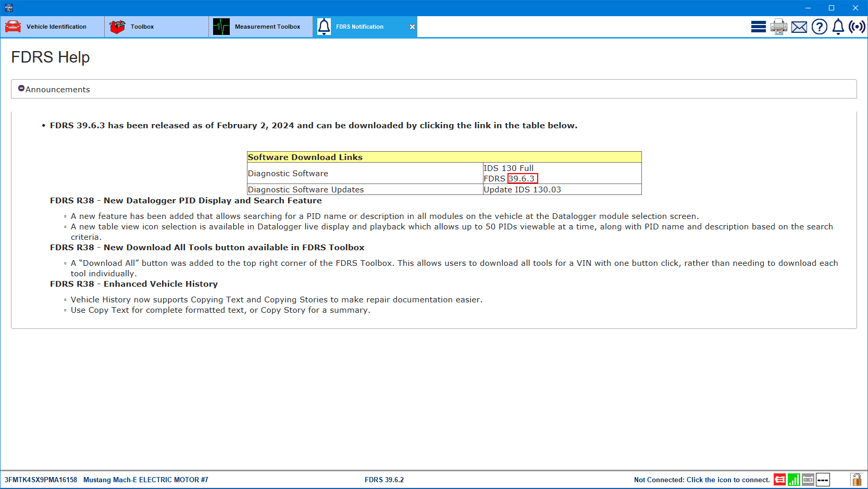Screen dimensions: 868x489
Task: Click the black dashes status box
Action: pyautogui.click(x=823, y=480)
